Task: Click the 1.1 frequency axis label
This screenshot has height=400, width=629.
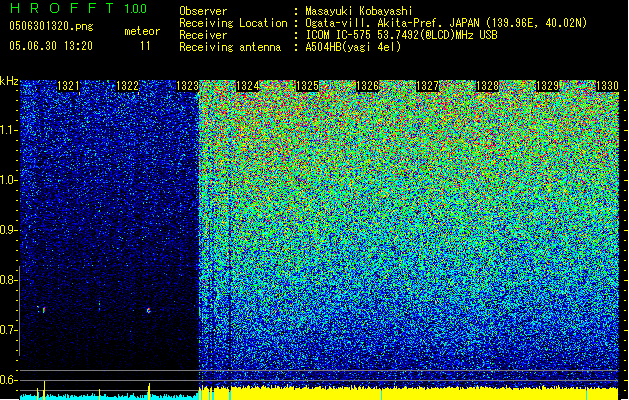Action: click(x=8, y=130)
